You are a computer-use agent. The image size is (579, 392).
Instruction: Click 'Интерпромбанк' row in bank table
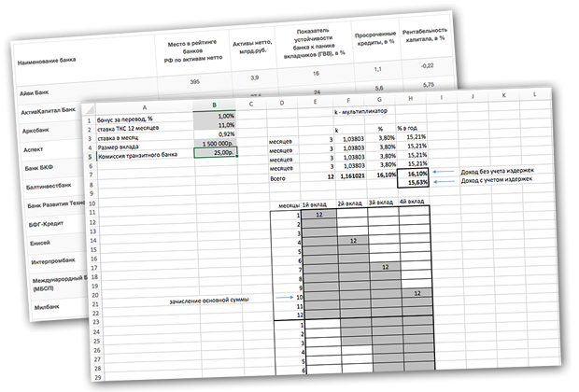point(53,261)
